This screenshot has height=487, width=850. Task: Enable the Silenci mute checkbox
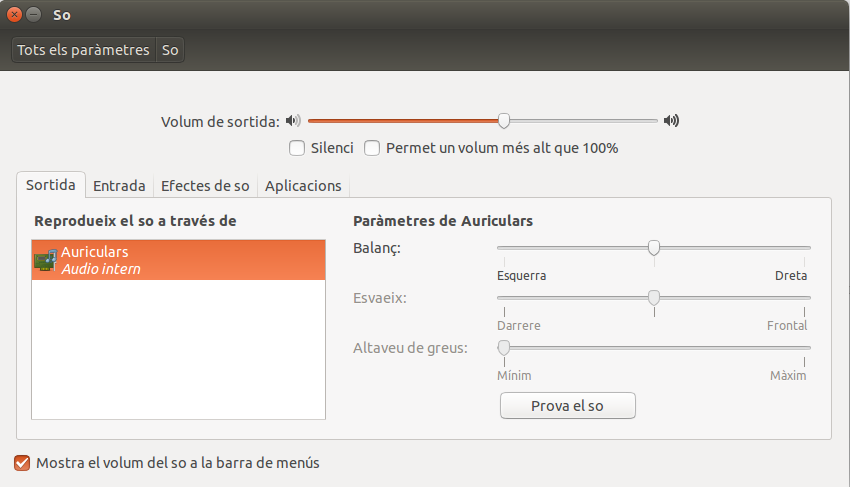click(x=297, y=148)
